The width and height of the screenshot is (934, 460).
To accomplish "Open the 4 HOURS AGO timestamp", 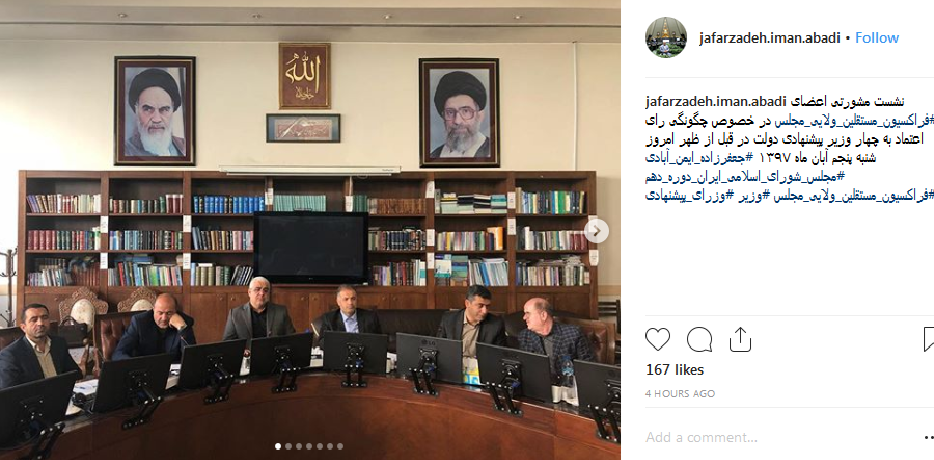I will pos(680,393).
